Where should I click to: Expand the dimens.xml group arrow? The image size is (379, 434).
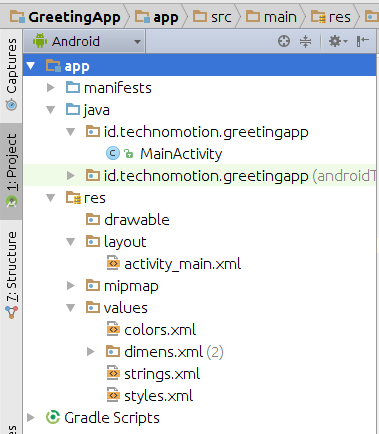pos(91,352)
